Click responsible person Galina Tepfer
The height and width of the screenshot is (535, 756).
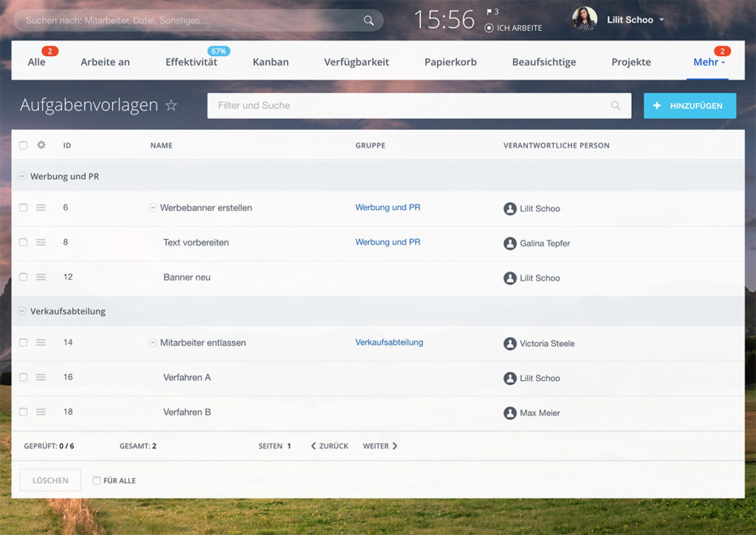pyautogui.click(x=545, y=244)
